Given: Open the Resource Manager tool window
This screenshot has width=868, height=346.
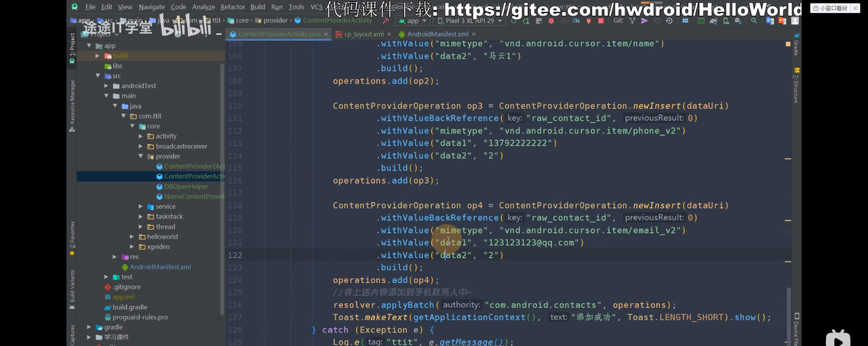Looking at the screenshot, I should (x=72, y=105).
